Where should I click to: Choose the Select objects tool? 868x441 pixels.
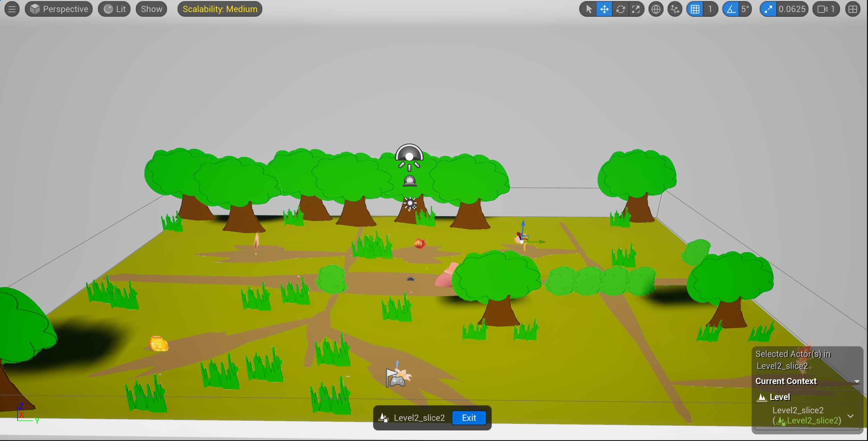click(589, 9)
